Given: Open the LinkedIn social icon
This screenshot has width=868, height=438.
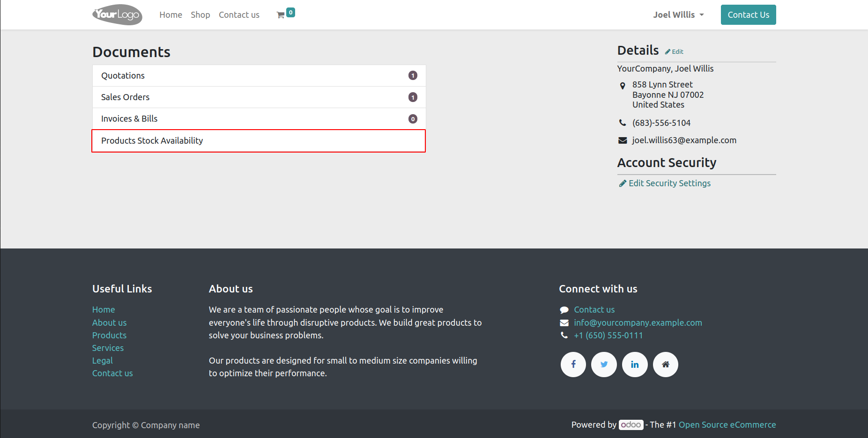Looking at the screenshot, I should pos(635,365).
